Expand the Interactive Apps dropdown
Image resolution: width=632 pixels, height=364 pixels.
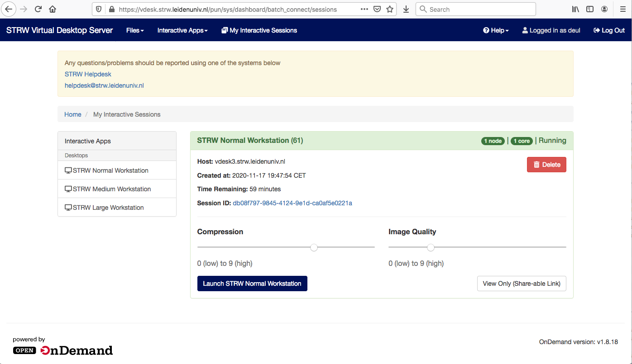(182, 30)
